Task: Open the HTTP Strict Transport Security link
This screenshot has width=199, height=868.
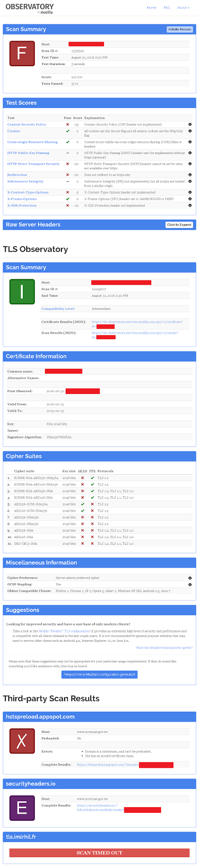Action: click(33, 164)
